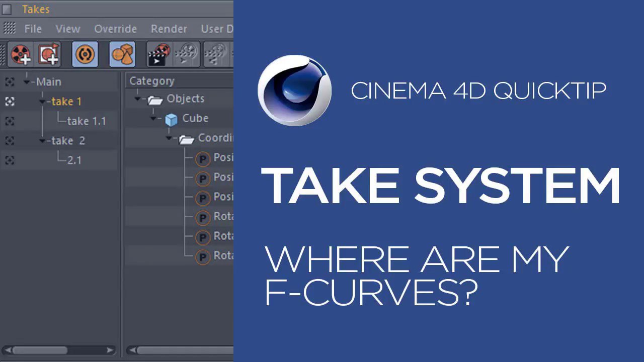Toggle the Auto Take mode button
This screenshot has width=644, height=362.
[x=85, y=54]
